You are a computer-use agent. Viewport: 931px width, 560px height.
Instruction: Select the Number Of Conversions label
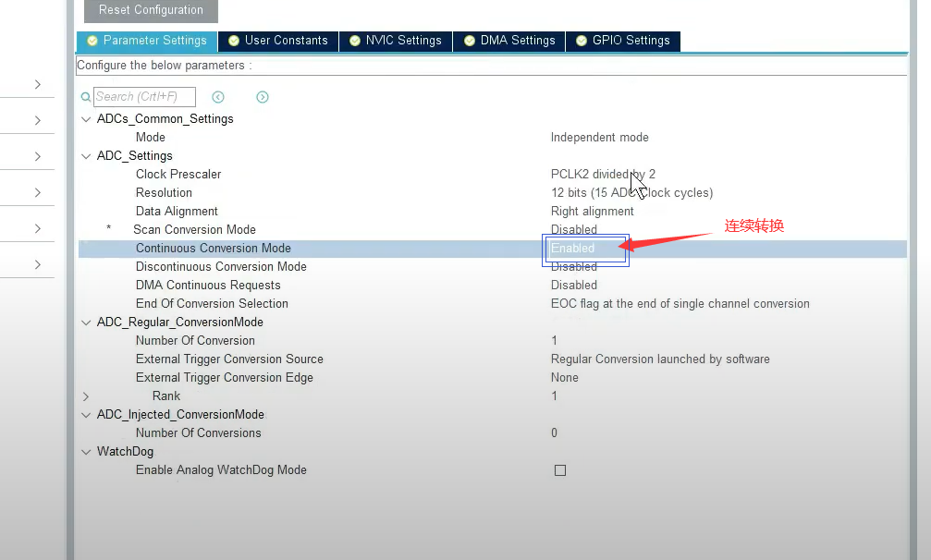pyautogui.click(x=199, y=433)
